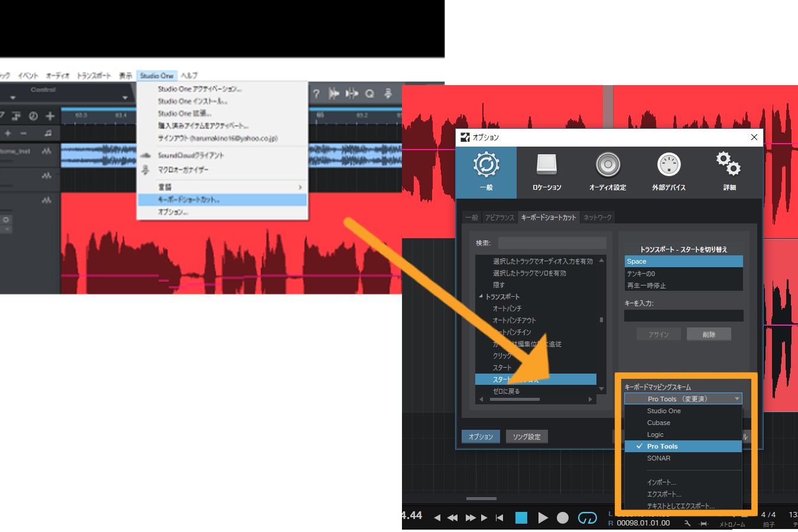Choose SONAR in the mapping scheme list
This screenshot has width=798, height=532.
point(683,458)
